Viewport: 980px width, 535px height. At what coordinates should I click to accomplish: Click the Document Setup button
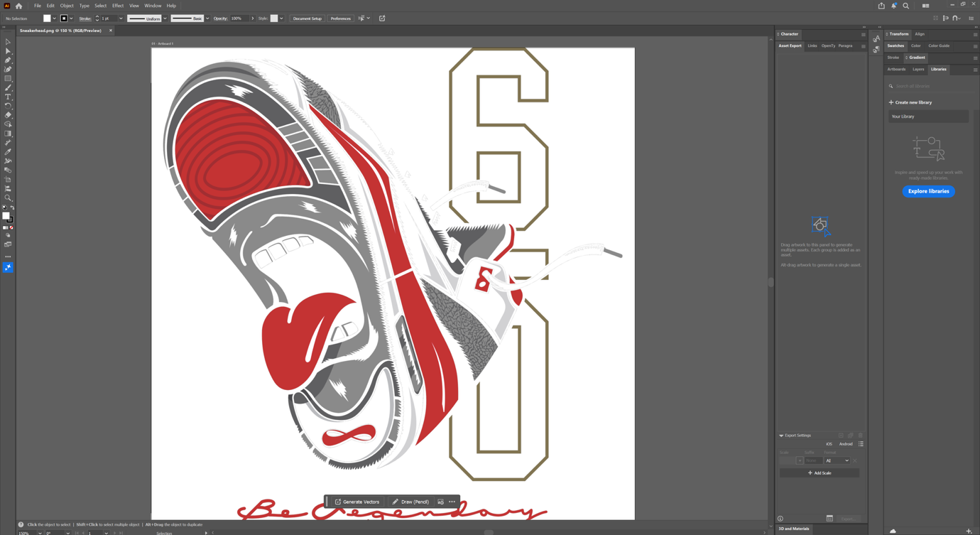tap(307, 18)
